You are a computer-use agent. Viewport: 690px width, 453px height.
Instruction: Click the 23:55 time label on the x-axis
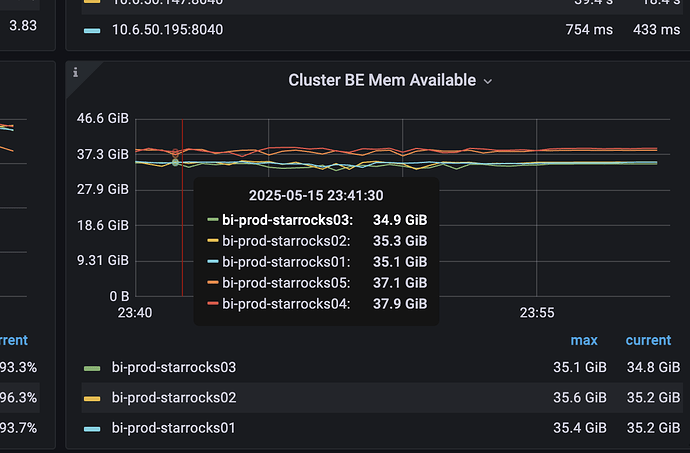tap(537, 313)
